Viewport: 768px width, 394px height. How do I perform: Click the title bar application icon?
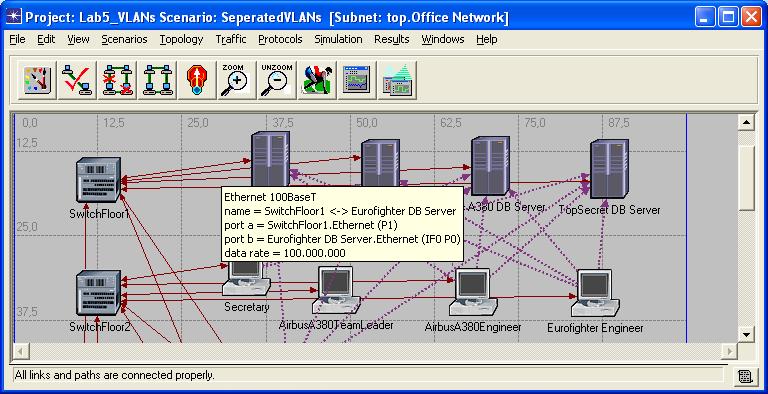(14, 17)
